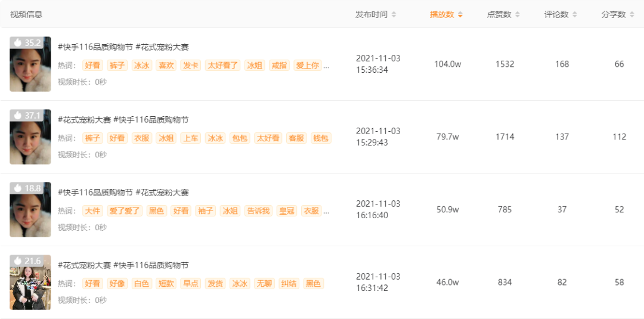
Task: Select hot word 冰姐 in the 50.9w row
Action: click(230, 211)
